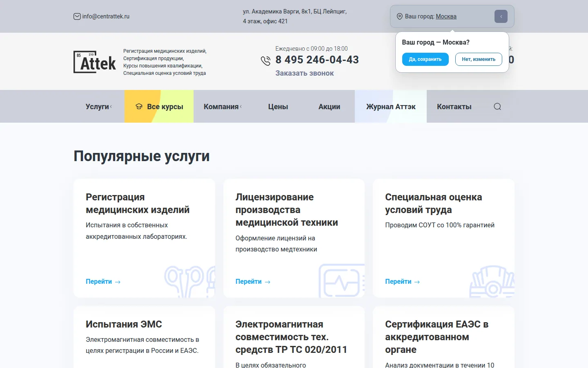Click the Нет, изменить button
This screenshot has width=588, height=368.
(x=479, y=59)
